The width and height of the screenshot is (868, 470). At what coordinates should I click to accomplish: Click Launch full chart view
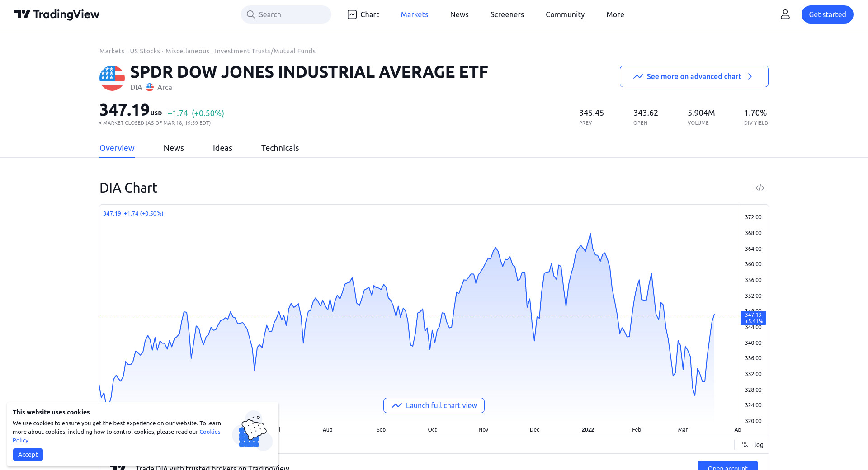[434, 405]
